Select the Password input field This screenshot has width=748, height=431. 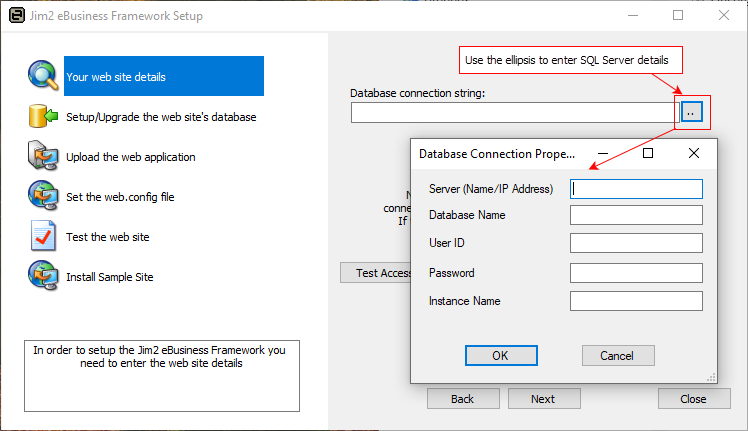click(x=636, y=273)
